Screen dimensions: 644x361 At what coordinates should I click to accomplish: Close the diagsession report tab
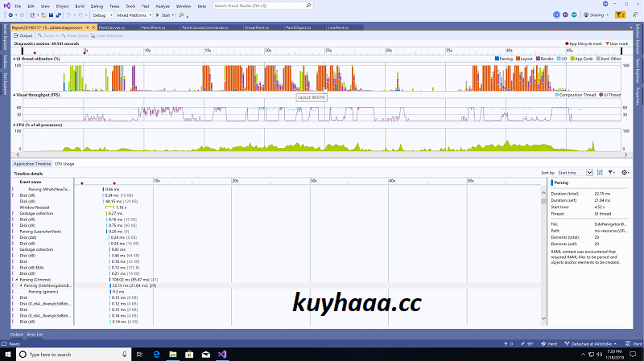tap(93, 27)
